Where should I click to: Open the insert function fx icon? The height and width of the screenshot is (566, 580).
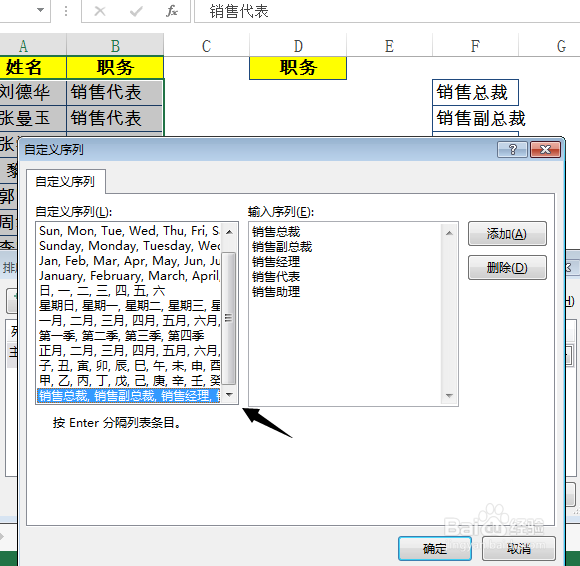click(172, 11)
